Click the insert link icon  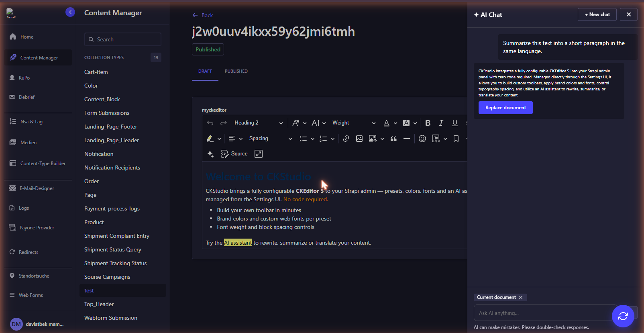[x=346, y=139]
